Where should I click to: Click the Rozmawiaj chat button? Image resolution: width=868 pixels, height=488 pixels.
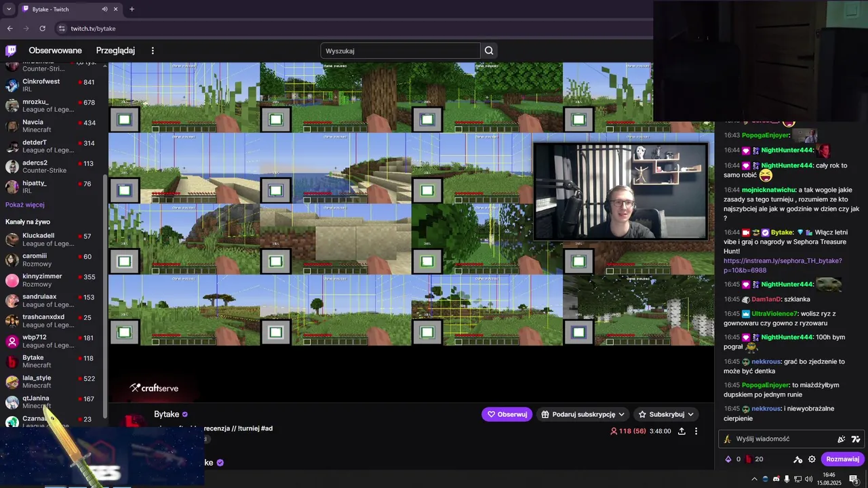pos(843,459)
